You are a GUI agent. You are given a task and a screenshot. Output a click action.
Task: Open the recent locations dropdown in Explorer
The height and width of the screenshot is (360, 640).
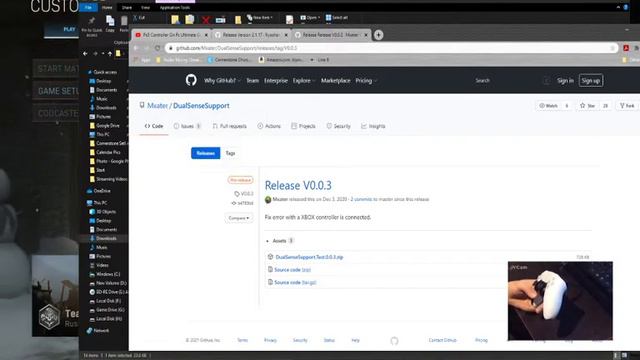(x=103, y=53)
